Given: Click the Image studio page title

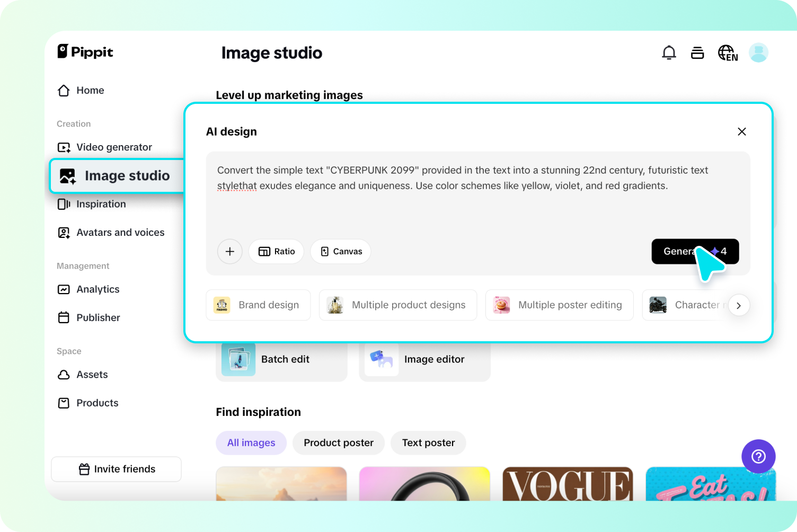Looking at the screenshot, I should pyautogui.click(x=272, y=53).
